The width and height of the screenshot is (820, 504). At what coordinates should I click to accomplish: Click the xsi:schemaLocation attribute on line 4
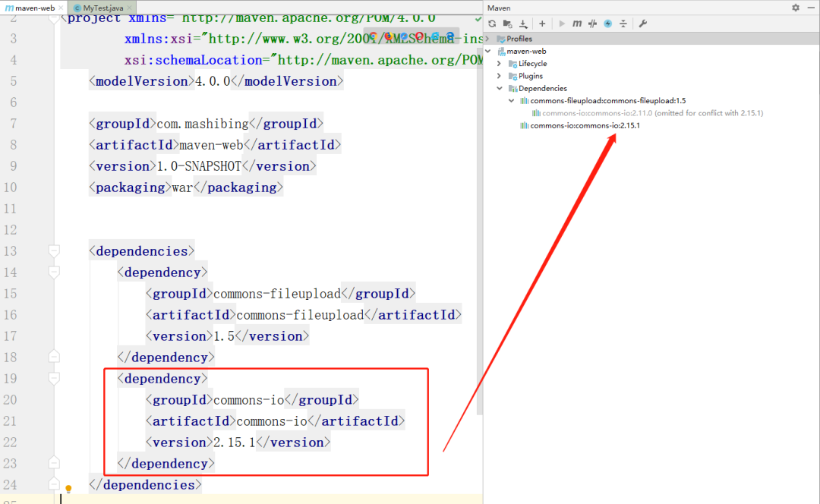tap(193, 60)
